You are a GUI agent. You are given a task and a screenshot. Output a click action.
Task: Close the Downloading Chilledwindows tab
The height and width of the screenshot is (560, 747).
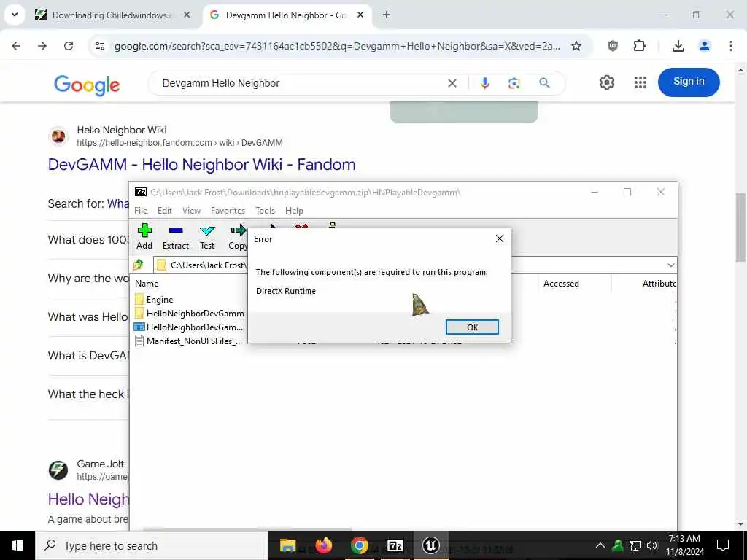point(187,15)
